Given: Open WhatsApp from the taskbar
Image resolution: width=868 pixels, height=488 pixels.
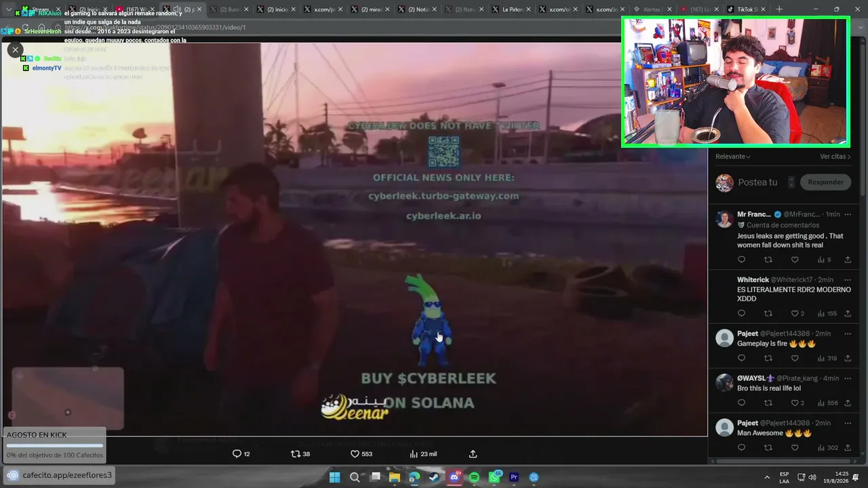Looking at the screenshot, I should tap(494, 477).
